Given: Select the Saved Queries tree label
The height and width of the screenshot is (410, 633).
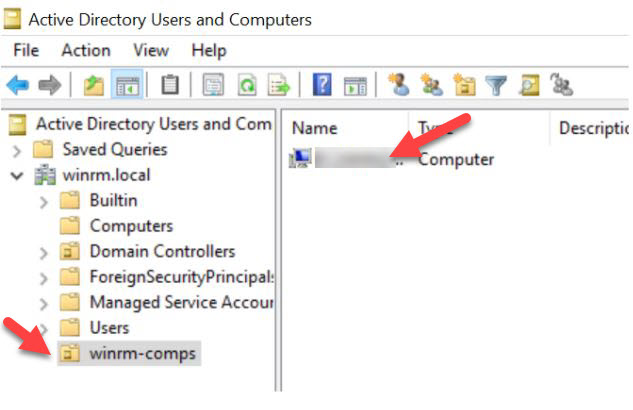Looking at the screenshot, I should 115,150.
